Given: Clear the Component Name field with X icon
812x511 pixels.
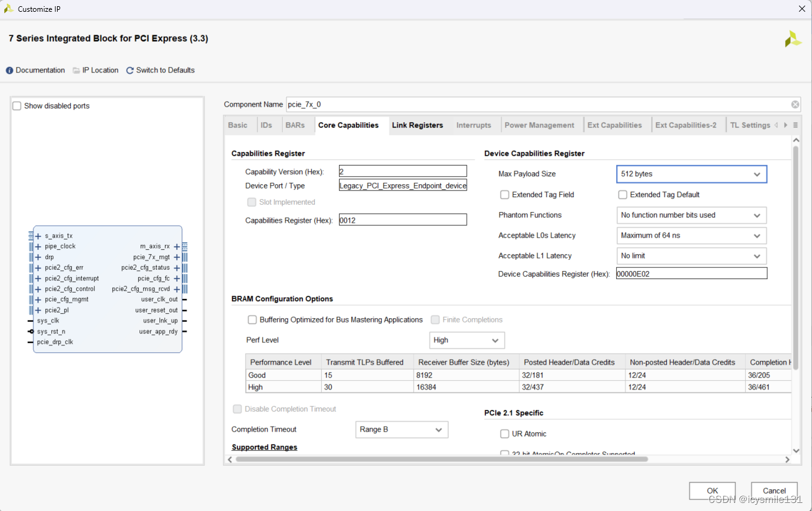Looking at the screenshot, I should click(x=795, y=105).
